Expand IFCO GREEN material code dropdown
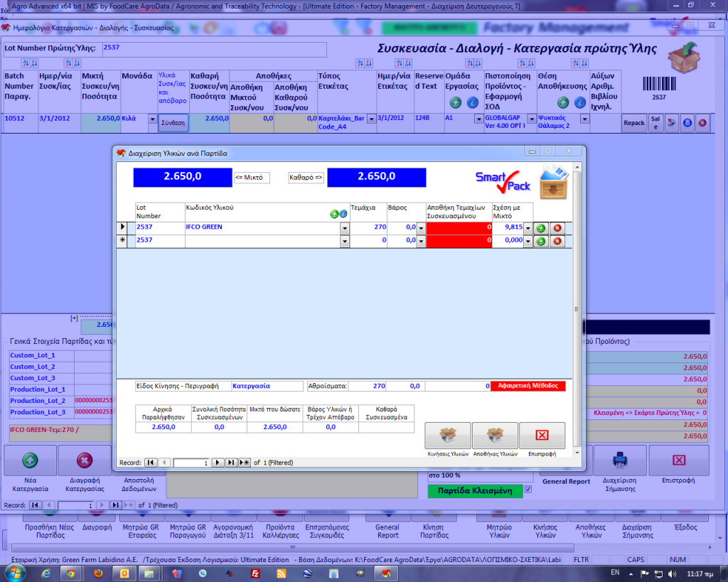 click(345, 228)
